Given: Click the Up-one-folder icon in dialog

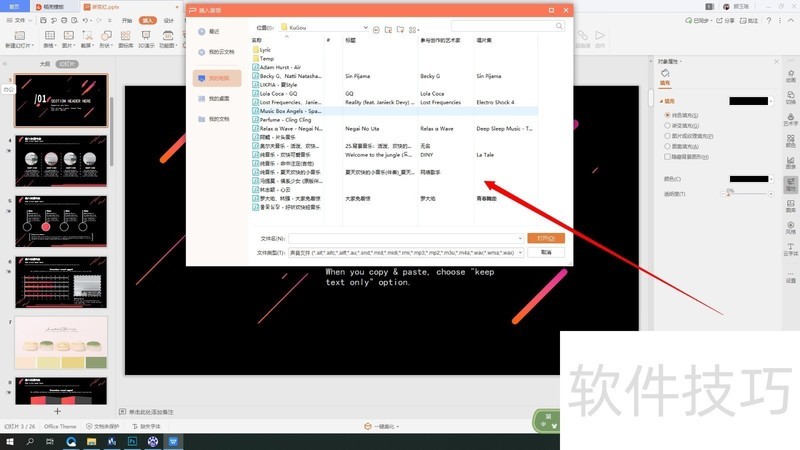Looking at the screenshot, I should (388, 30).
